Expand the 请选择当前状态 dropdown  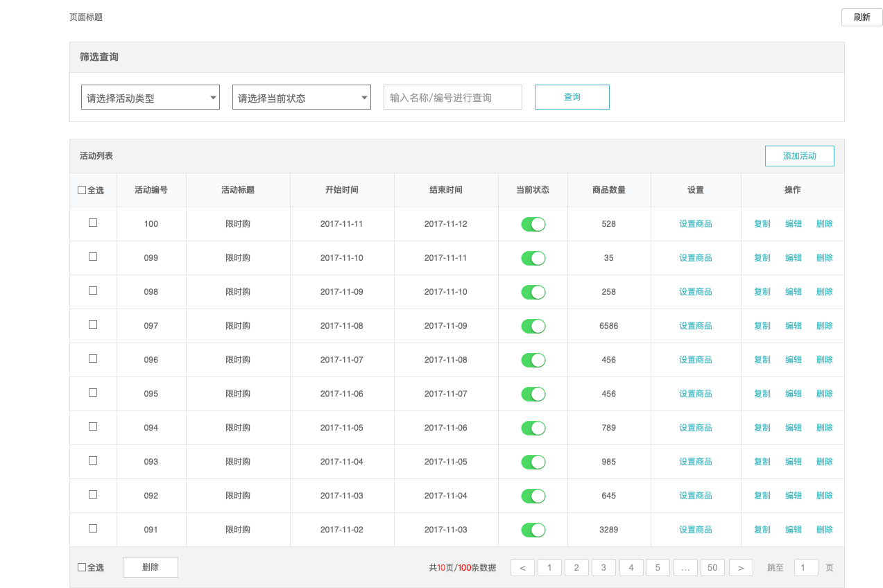click(x=301, y=97)
